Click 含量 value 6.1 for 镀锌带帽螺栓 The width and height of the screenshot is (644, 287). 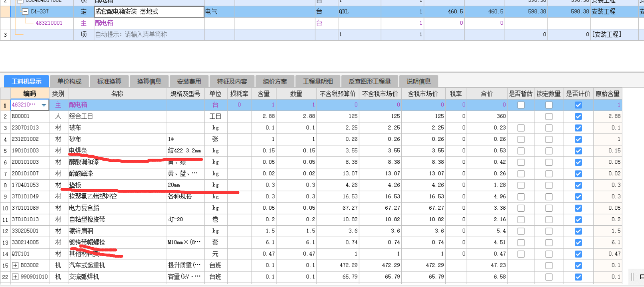coord(264,242)
